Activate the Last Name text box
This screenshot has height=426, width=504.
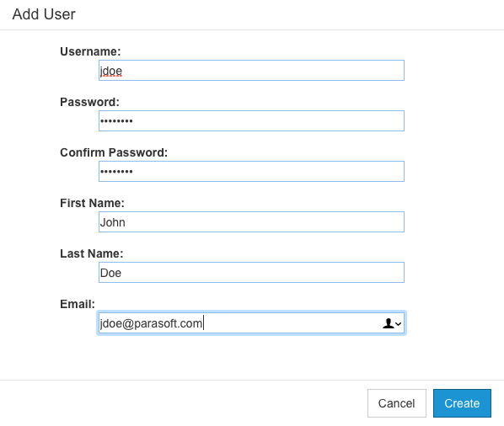coord(251,272)
